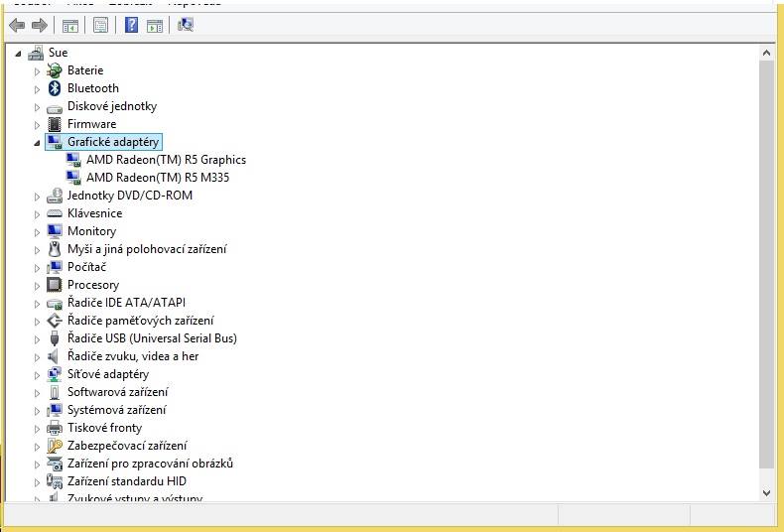Click the camera icon for Zařízení pro zpracování obrázků
784x532 pixels.
click(54, 464)
